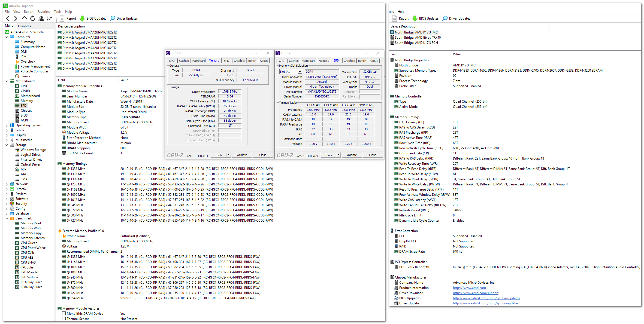
Task: Select the Memory Latency benchmark
Action: coord(33,238)
